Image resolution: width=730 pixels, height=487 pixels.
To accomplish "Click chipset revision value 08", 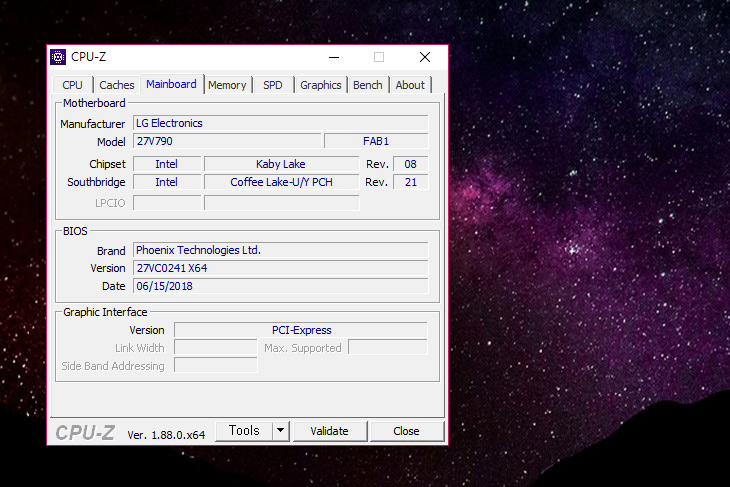I will 410,164.
